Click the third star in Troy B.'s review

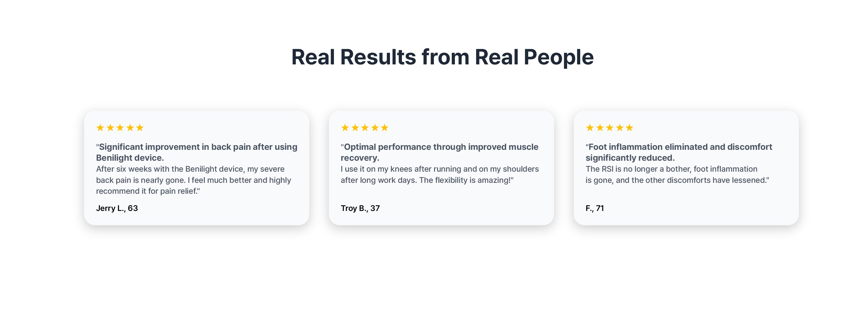pyautogui.click(x=365, y=128)
